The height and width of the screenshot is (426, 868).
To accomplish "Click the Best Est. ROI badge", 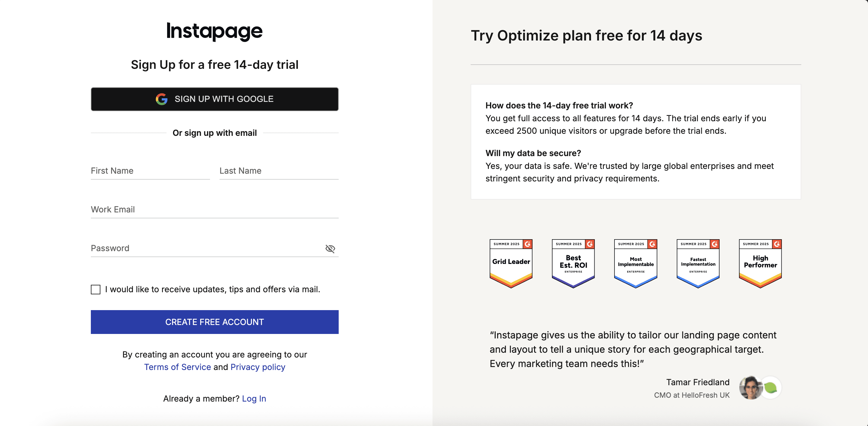I will pos(573,263).
